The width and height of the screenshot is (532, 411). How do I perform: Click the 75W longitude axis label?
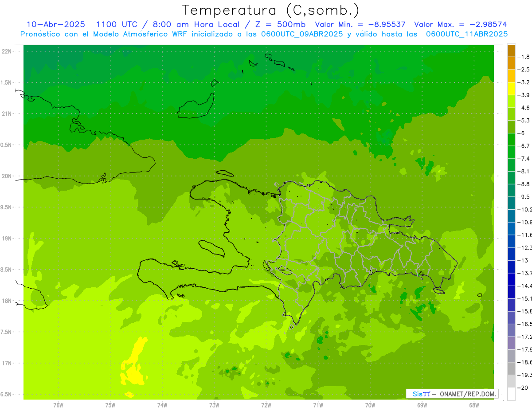[x=110, y=405]
